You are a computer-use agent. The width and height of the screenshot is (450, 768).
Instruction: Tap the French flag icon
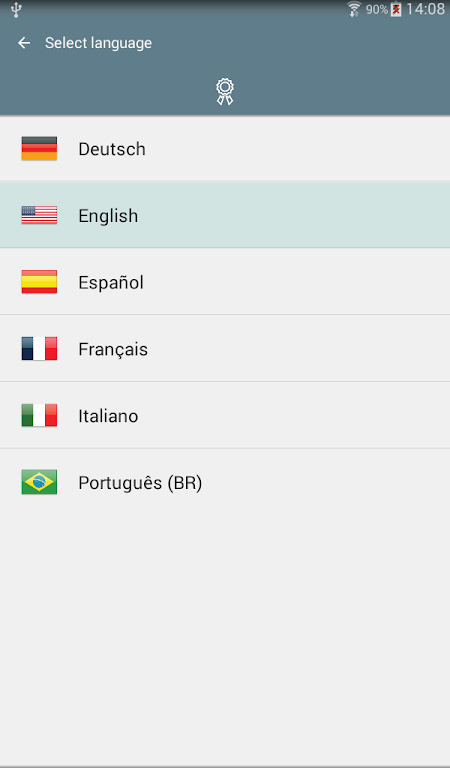[39, 348]
